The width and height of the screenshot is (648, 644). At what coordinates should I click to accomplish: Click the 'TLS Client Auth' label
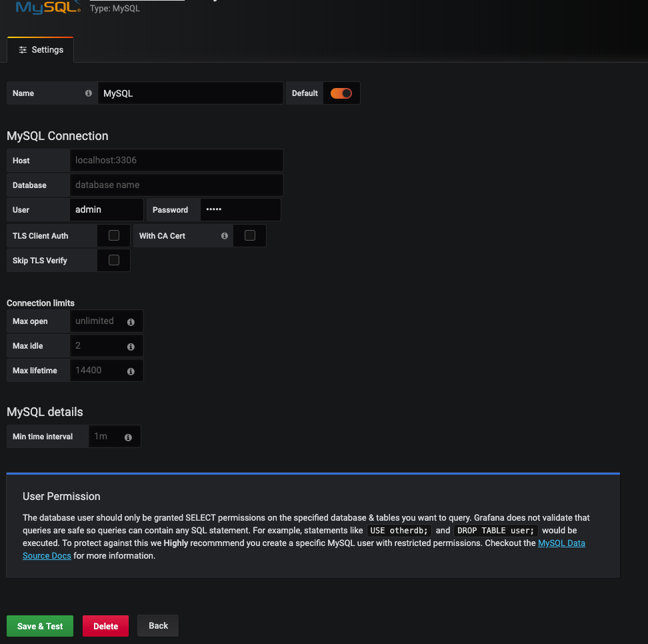41,236
